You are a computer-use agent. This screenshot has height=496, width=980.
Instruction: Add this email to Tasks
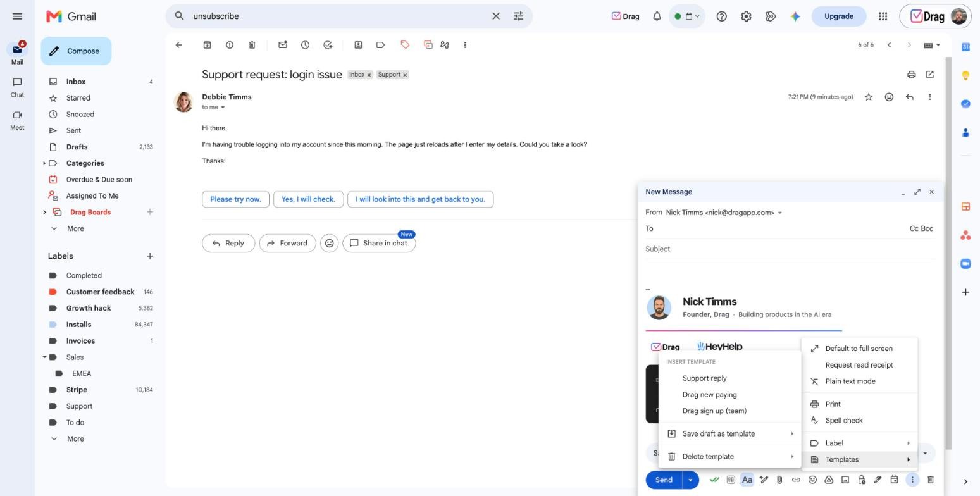tap(328, 45)
